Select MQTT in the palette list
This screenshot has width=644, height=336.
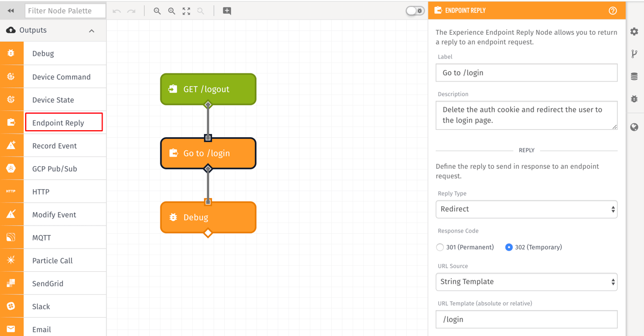(41, 237)
